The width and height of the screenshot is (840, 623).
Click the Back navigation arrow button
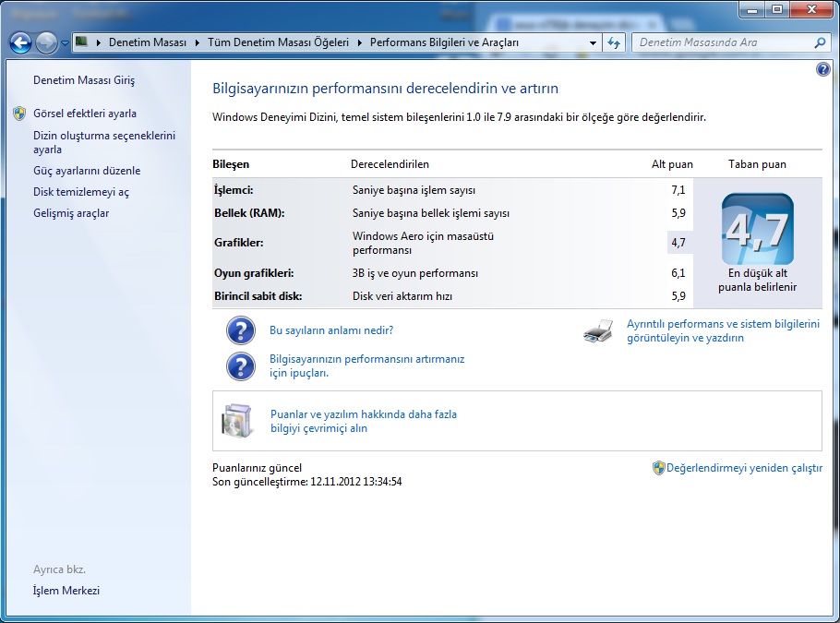point(20,42)
